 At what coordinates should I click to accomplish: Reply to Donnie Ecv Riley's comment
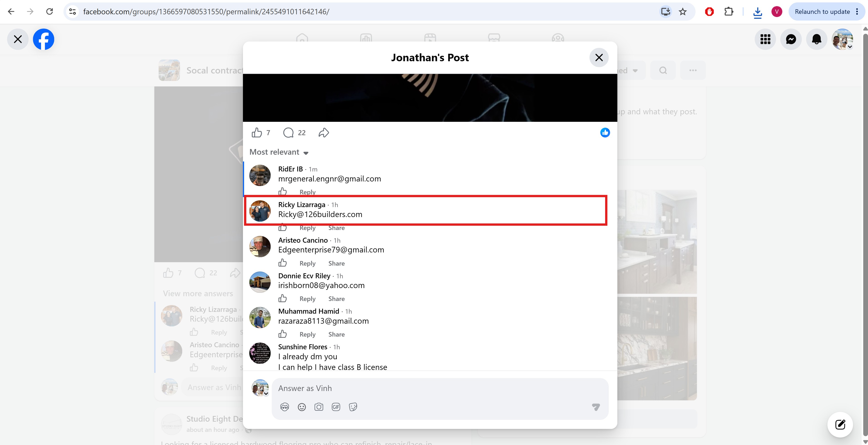(308, 299)
